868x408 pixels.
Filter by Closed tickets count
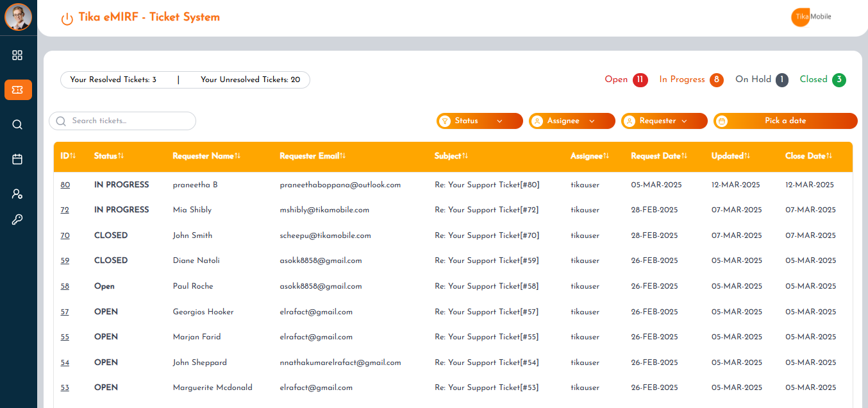822,80
